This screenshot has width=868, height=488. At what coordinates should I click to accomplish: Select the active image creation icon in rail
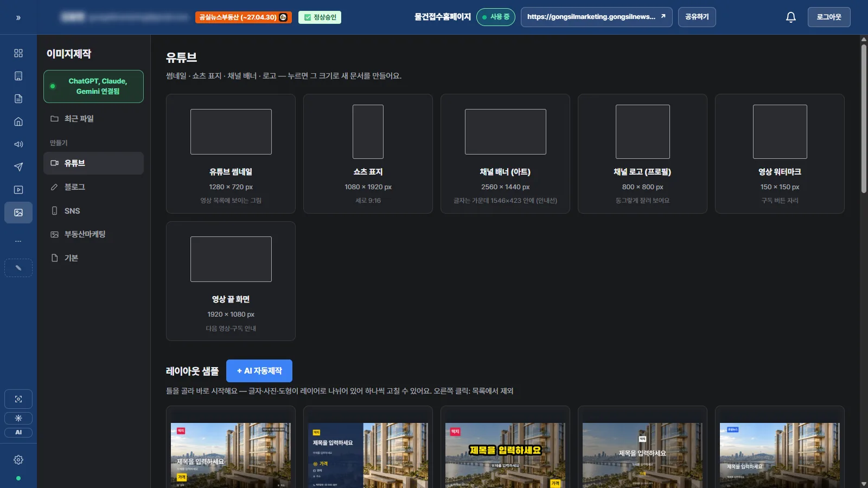18,213
